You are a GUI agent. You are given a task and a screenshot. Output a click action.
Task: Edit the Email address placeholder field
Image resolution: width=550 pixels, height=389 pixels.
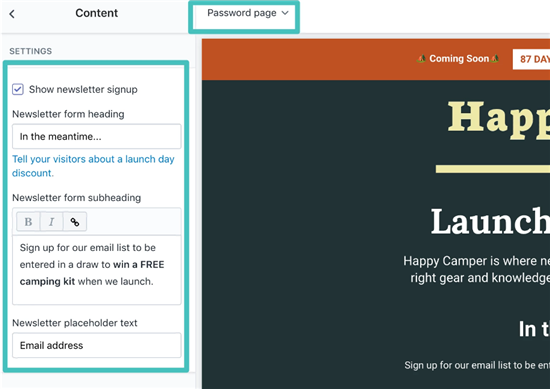[97, 345]
